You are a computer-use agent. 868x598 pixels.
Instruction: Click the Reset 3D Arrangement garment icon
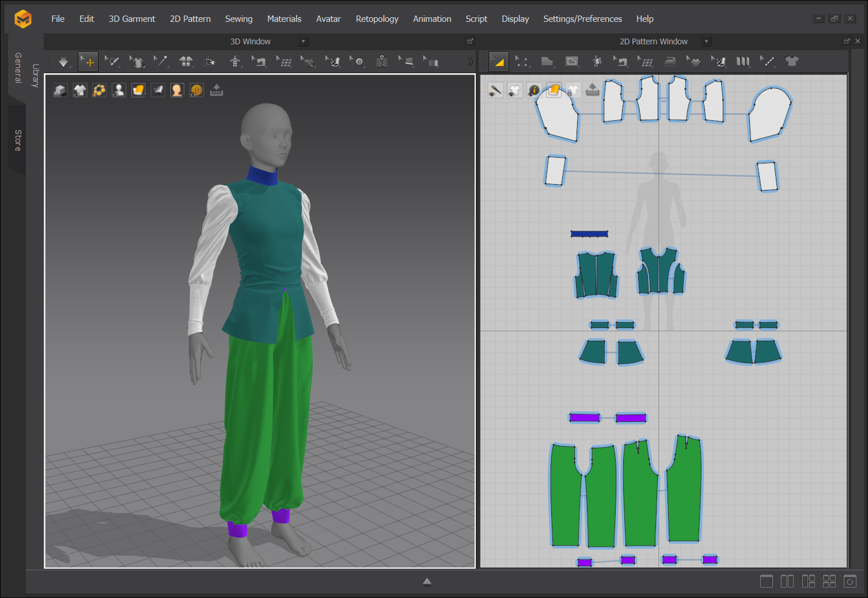point(185,62)
